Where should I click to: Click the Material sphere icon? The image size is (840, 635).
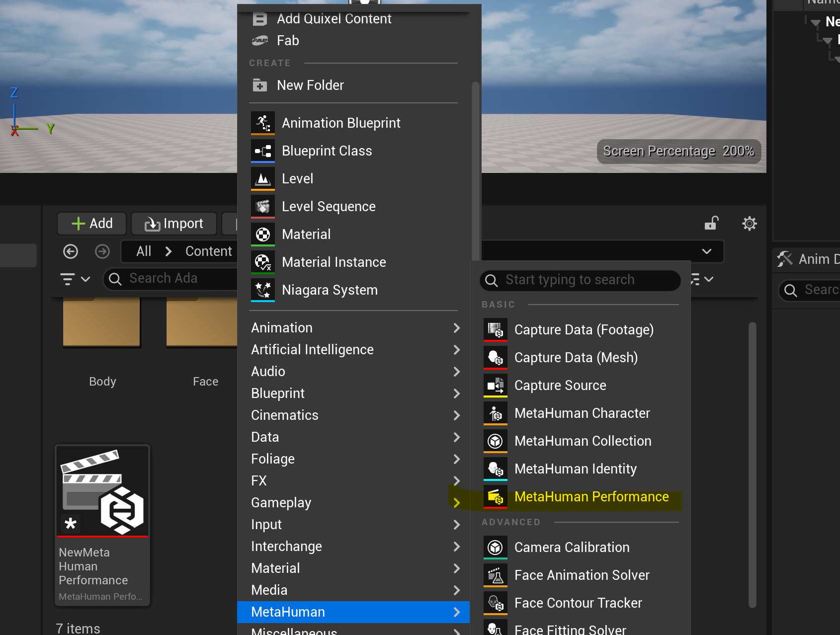click(x=263, y=234)
